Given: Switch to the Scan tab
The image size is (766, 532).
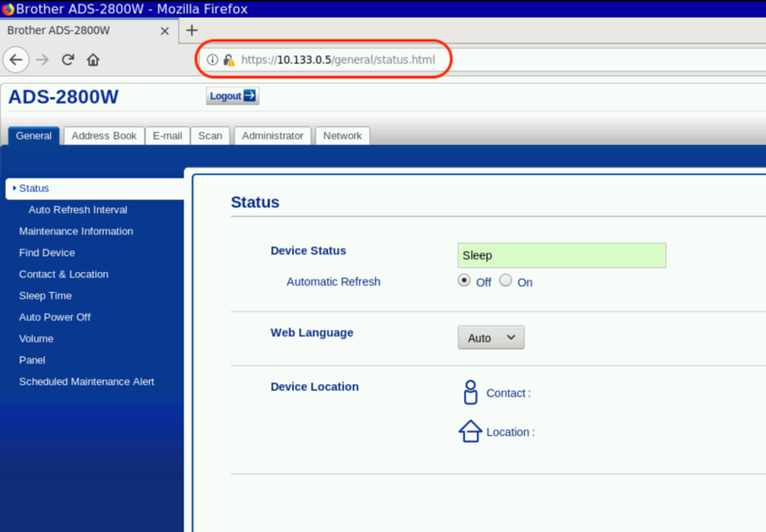Looking at the screenshot, I should [x=210, y=136].
